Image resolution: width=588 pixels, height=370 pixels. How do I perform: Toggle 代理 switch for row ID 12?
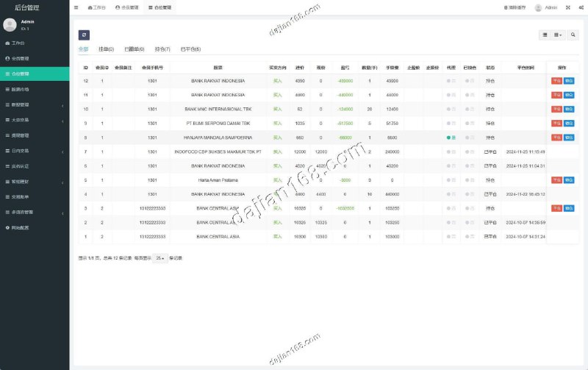coord(450,81)
